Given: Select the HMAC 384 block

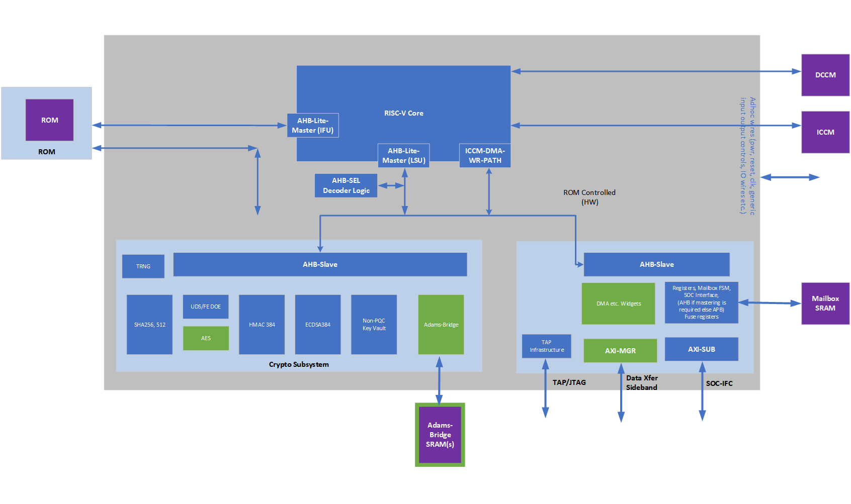Looking at the screenshot, I should pos(262,325).
